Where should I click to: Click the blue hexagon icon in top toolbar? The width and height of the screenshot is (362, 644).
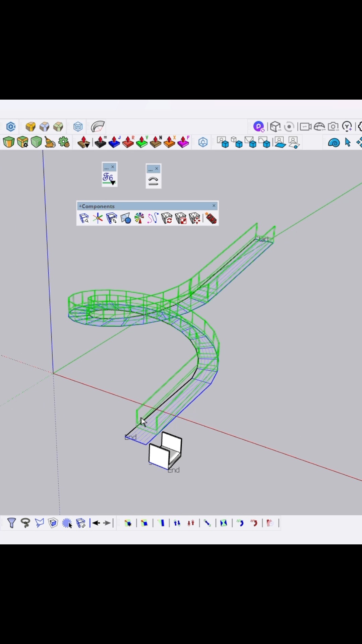(11, 127)
